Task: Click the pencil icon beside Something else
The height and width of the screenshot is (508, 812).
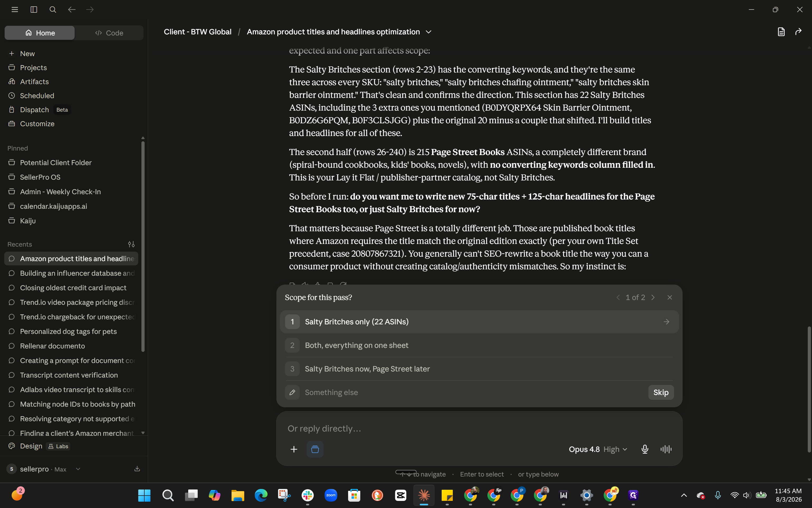Action: point(292,392)
